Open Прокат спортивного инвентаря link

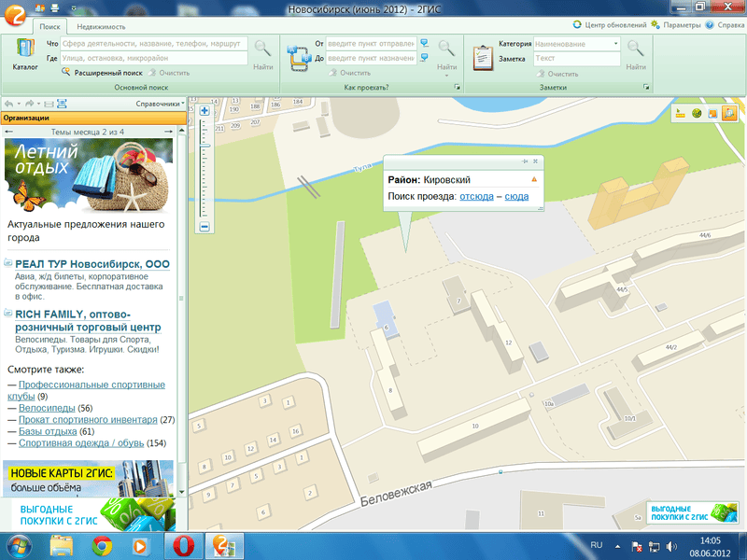point(88,419)
